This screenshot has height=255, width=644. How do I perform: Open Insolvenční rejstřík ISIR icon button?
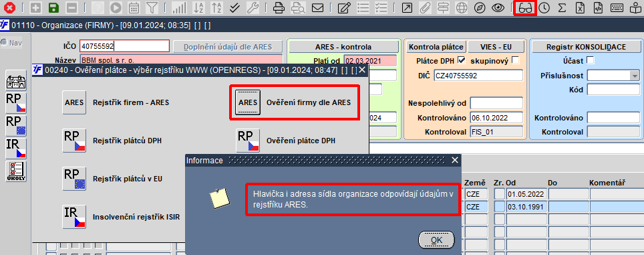(74, 217)
